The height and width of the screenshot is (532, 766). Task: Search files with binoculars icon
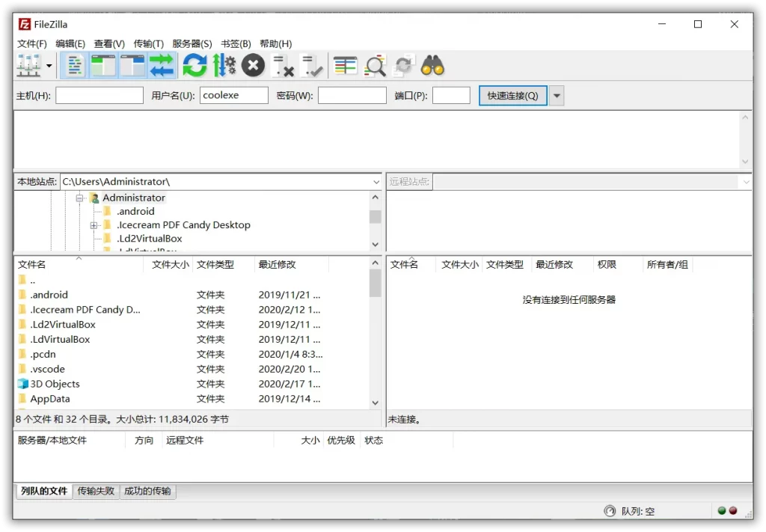(432, 65)
